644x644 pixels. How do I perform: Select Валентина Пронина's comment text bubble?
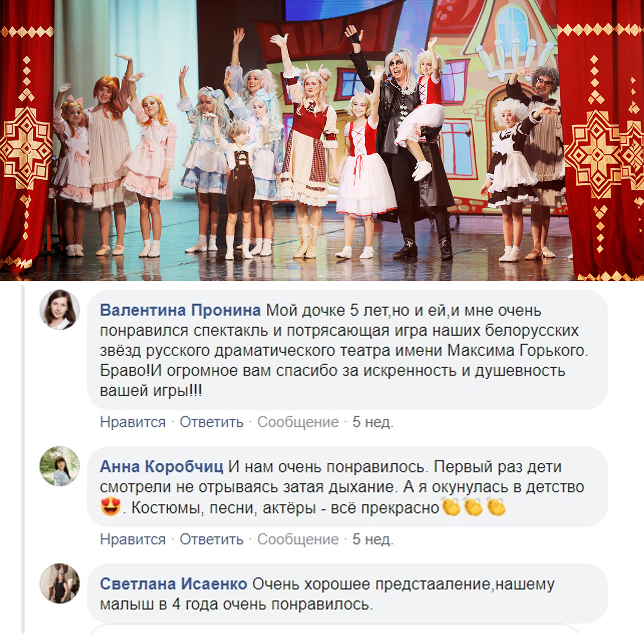[x=347, y=350]
